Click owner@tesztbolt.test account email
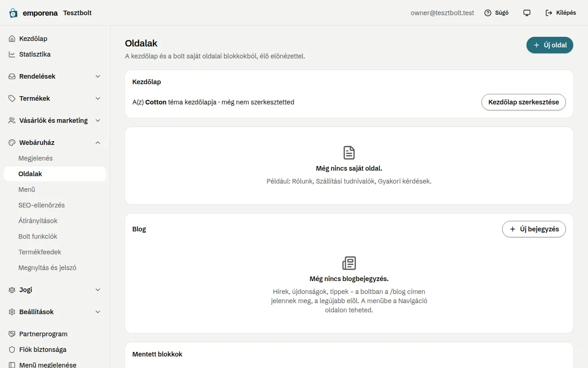The width and height of the screenshot is (588, 368). point(442,13)
